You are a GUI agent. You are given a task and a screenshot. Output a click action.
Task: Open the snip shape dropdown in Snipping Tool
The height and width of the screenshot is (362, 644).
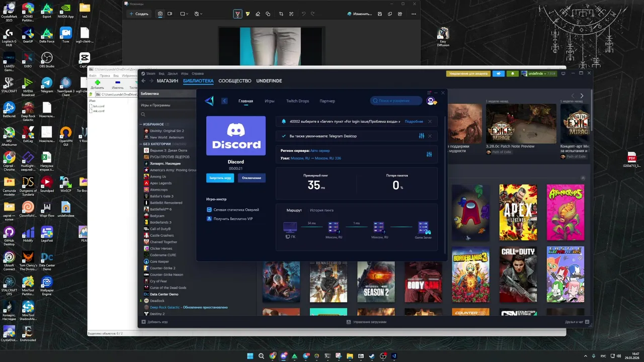tap(184, 14)
